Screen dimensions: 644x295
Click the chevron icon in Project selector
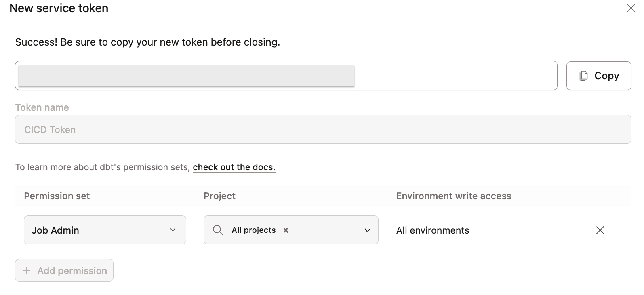(x=367, y=230)
